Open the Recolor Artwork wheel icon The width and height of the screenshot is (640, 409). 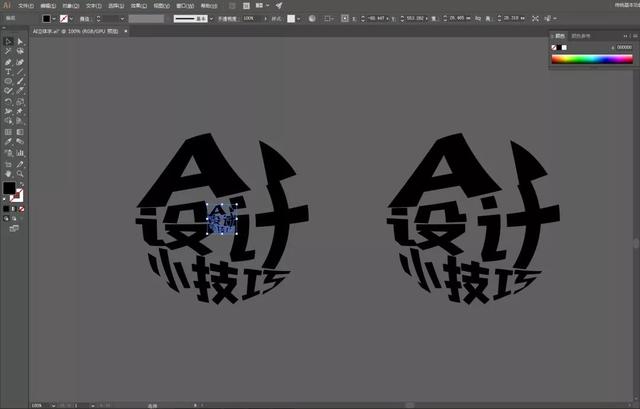[x=312, y=18]
